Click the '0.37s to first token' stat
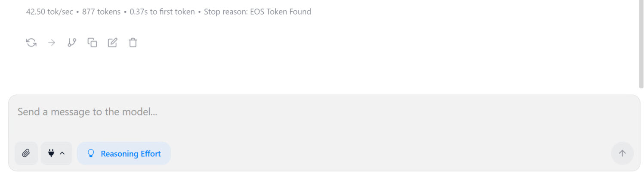 [162, 12]
